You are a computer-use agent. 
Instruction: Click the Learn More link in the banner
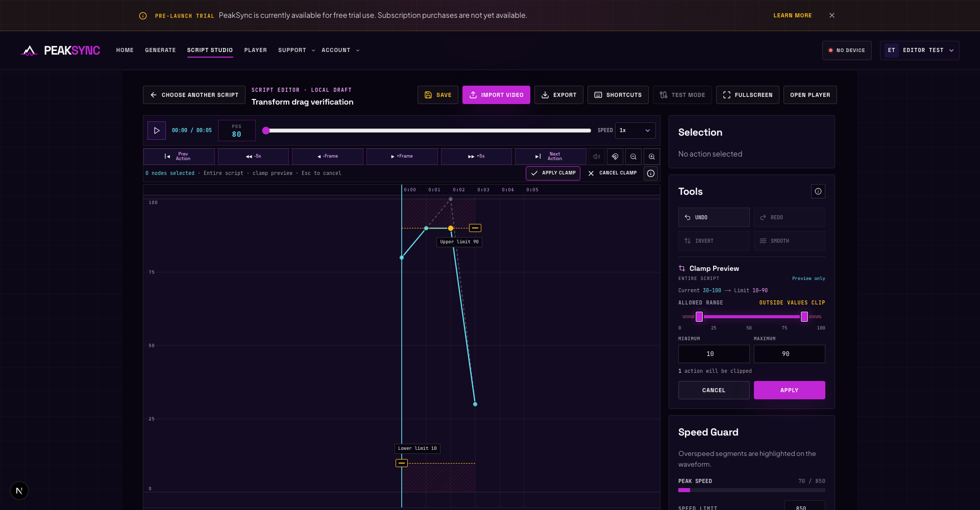(793, 15)
